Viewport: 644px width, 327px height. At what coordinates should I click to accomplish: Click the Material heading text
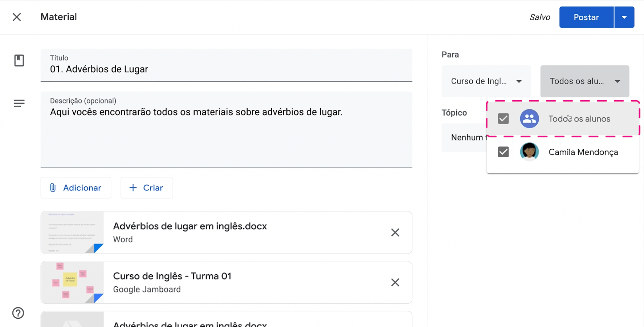coord(59,17)
